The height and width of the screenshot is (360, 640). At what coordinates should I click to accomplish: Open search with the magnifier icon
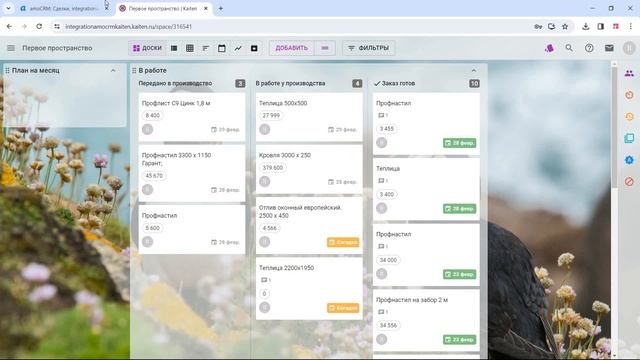pos(569,48)
